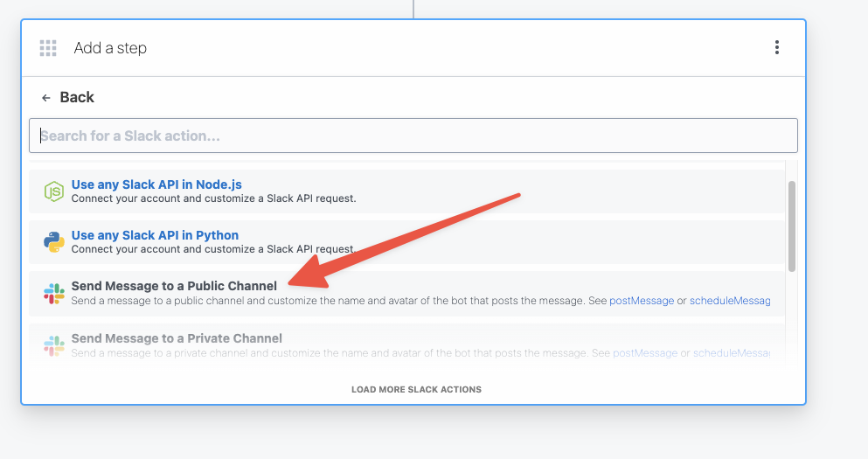Viewport: 868px width, 459px height.
Task: Open scheduleMessage link in Private Channel description
Action: [732, 353]
